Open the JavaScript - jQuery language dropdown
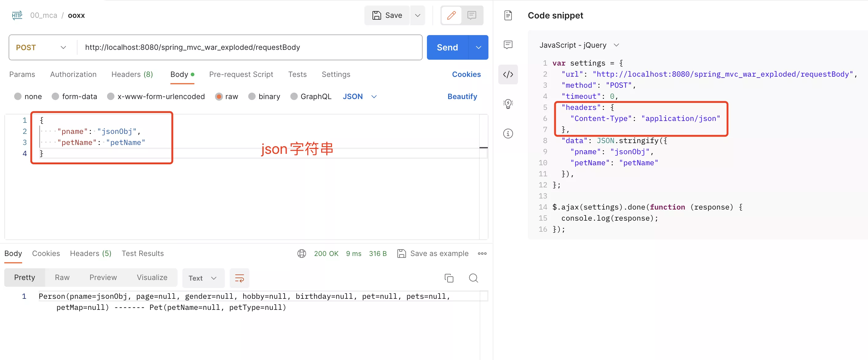Image resolution: width=868 pixels, height=360 pixels. 579,45
